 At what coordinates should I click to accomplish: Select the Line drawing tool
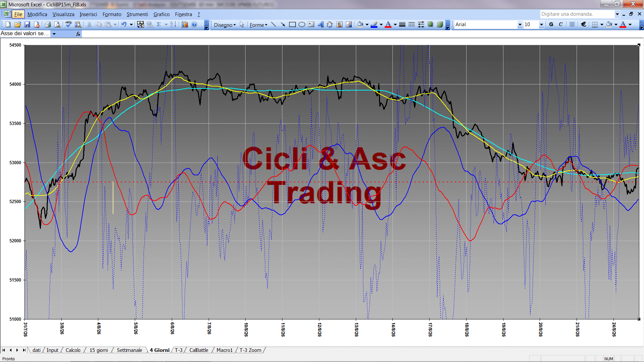tap(273, 24)
